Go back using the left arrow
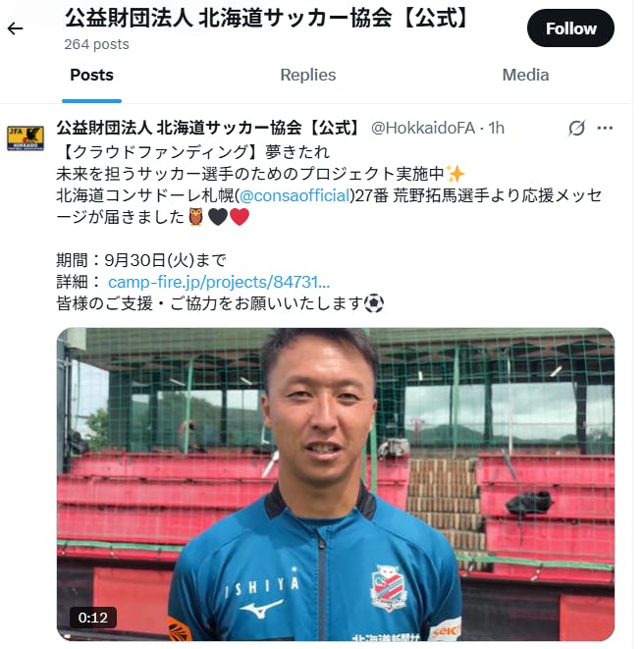The image size is (644, 649). point(16,28)
